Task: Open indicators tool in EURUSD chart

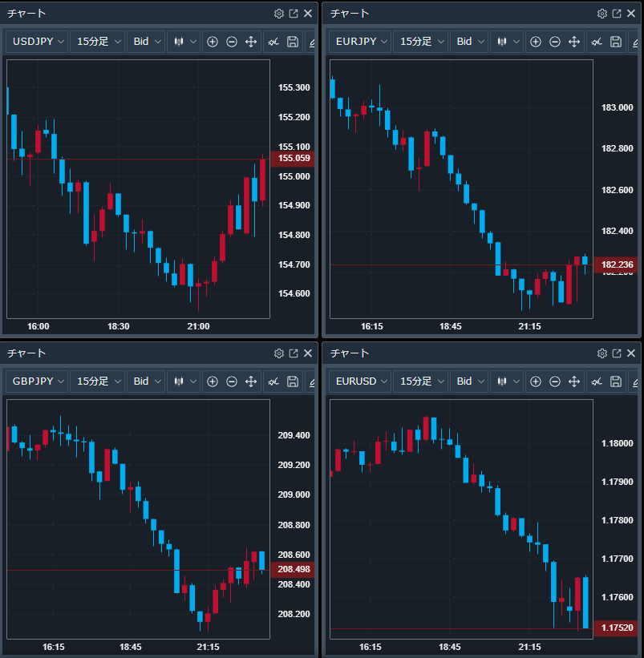Action: pyautogui.click(x=597, y=381)
